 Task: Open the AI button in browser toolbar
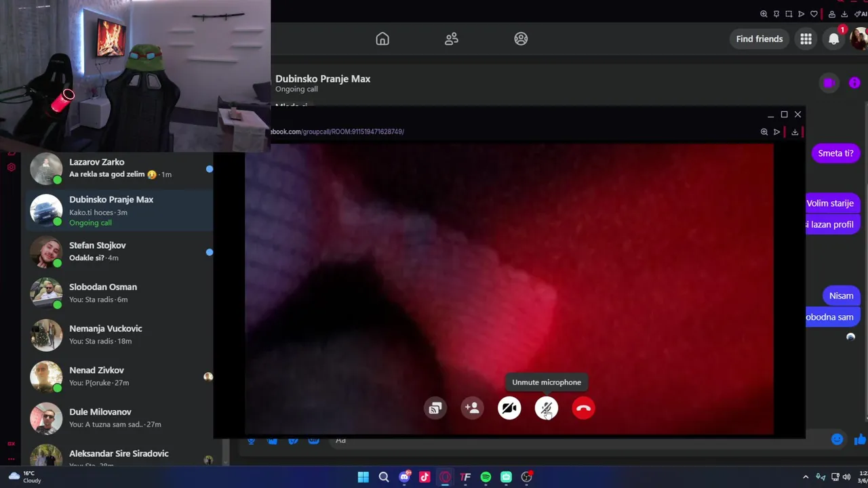861,14
